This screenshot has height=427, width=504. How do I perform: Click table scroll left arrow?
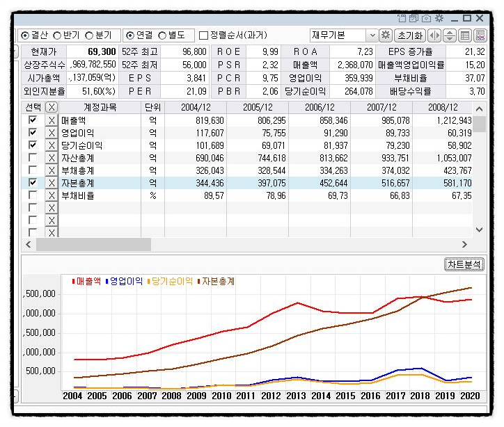[29, 245]
